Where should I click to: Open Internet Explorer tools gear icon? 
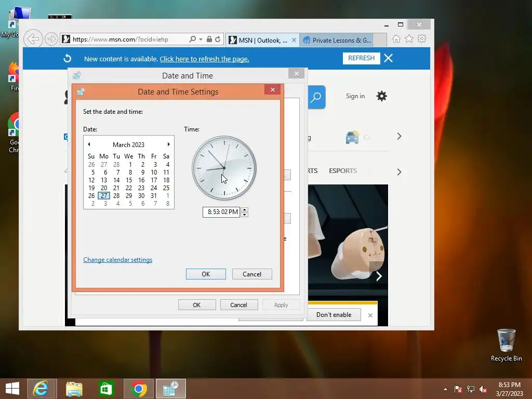point(422,38)
